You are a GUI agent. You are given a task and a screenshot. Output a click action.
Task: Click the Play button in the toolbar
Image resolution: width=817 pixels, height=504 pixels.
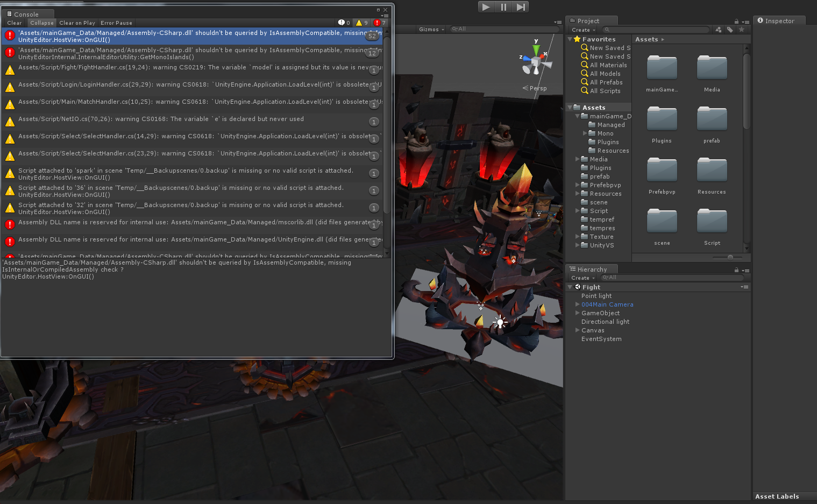point(486,6)
